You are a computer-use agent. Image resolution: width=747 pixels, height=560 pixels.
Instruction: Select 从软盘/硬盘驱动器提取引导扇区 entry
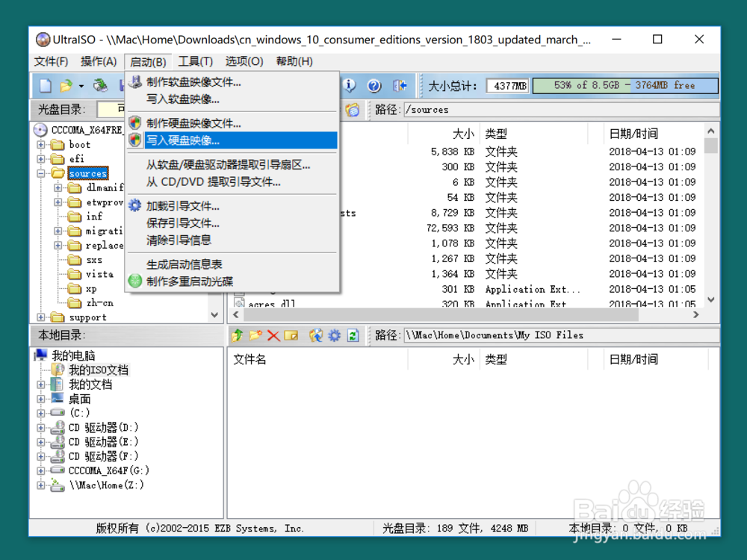pyautogui.click(x=232, y=165)
